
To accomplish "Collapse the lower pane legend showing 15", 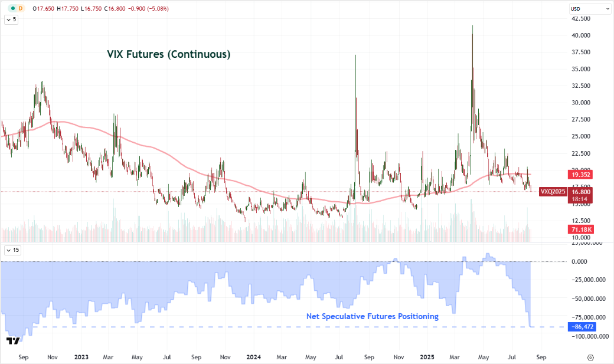I will coord(12,250).
